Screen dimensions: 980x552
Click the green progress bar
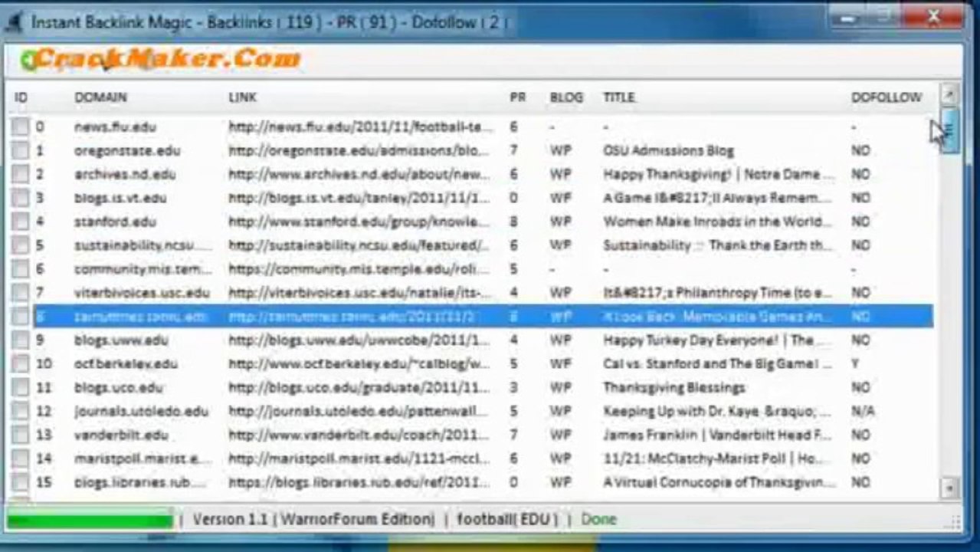[89, 519]
